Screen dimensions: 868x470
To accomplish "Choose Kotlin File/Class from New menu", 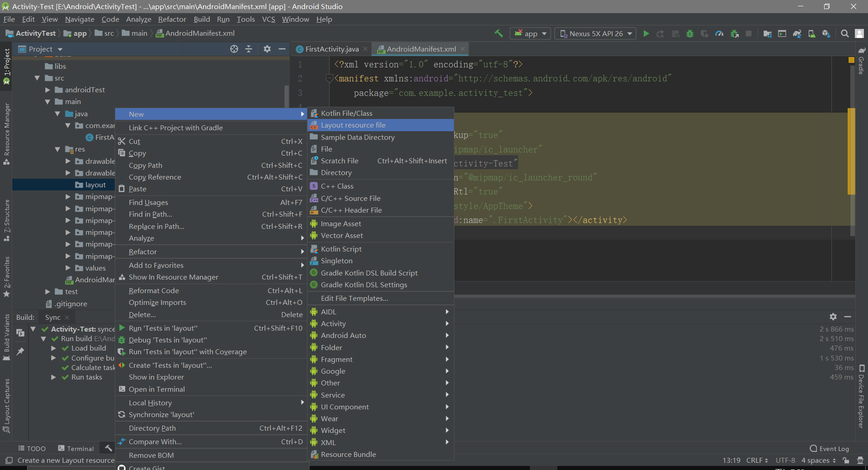I will (x=381, y=114).
